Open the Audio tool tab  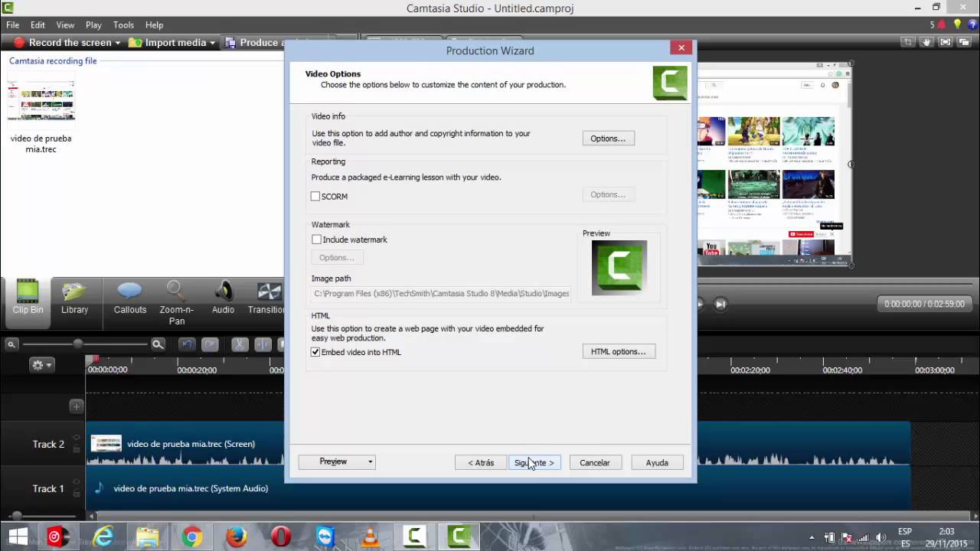pyautogui.click(x=223, y=298)
